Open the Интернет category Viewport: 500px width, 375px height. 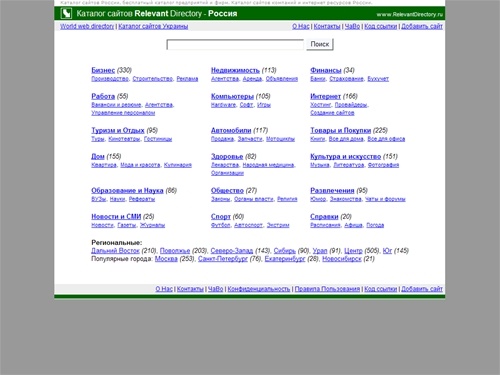pos(325,96)
